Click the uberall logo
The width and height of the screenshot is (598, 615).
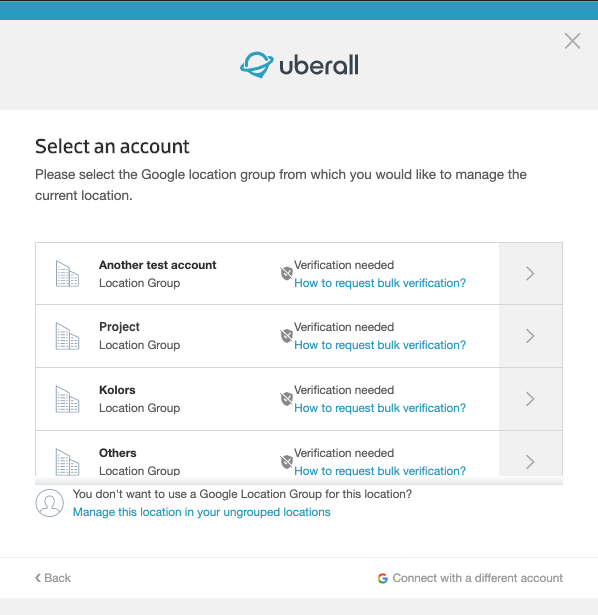(299, 65)
